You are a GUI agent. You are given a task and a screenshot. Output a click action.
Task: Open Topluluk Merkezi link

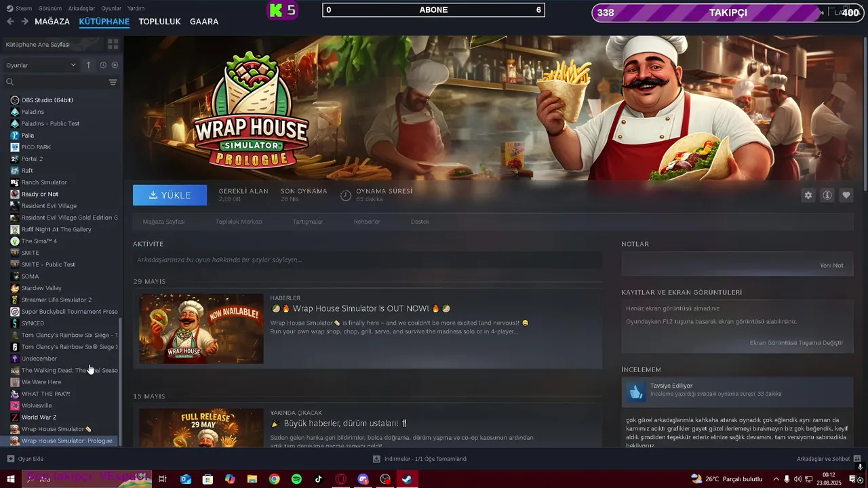(239, 222)
